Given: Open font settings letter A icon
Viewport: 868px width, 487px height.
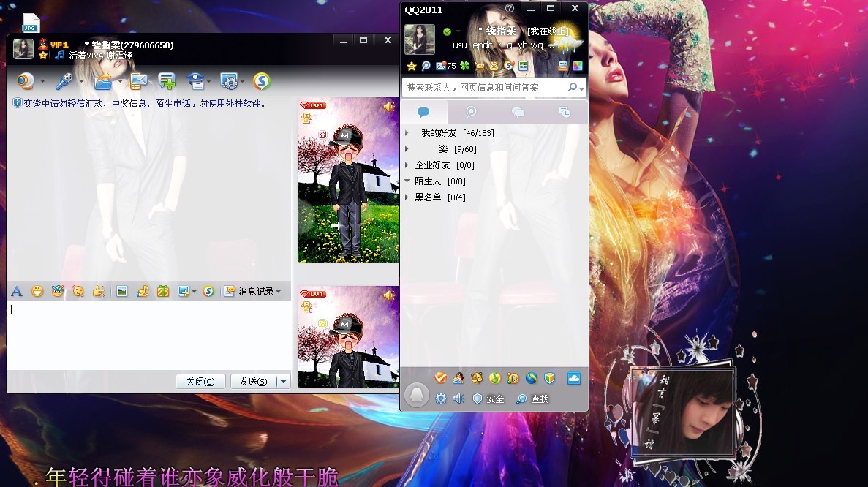Looking at the screenshot, I should [x=17, y=291].
